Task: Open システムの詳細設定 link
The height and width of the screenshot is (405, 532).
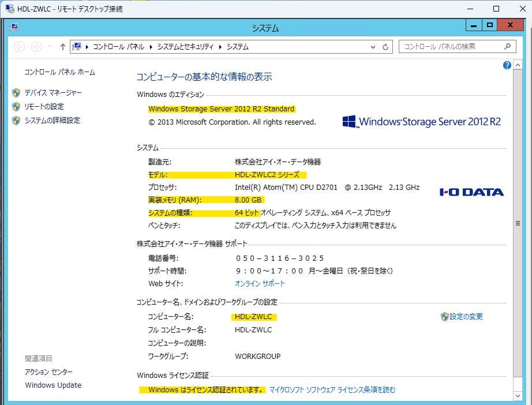Action: (x=53, y=121)
